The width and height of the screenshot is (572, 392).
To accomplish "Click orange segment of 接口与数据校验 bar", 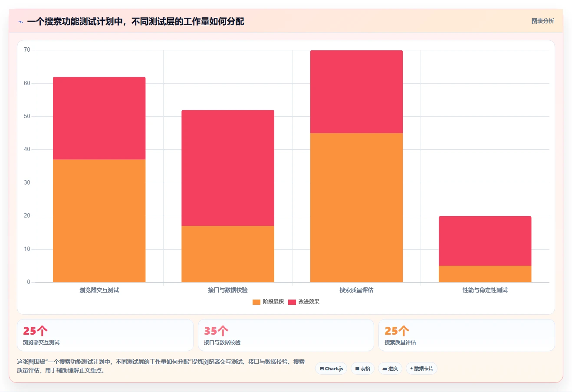I will click(228, 254).
